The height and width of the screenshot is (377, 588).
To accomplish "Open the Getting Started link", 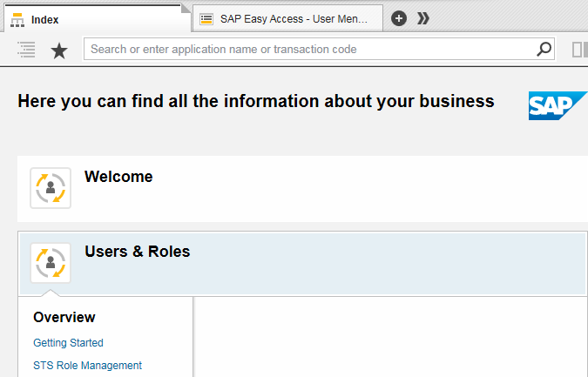I will 68,343.
